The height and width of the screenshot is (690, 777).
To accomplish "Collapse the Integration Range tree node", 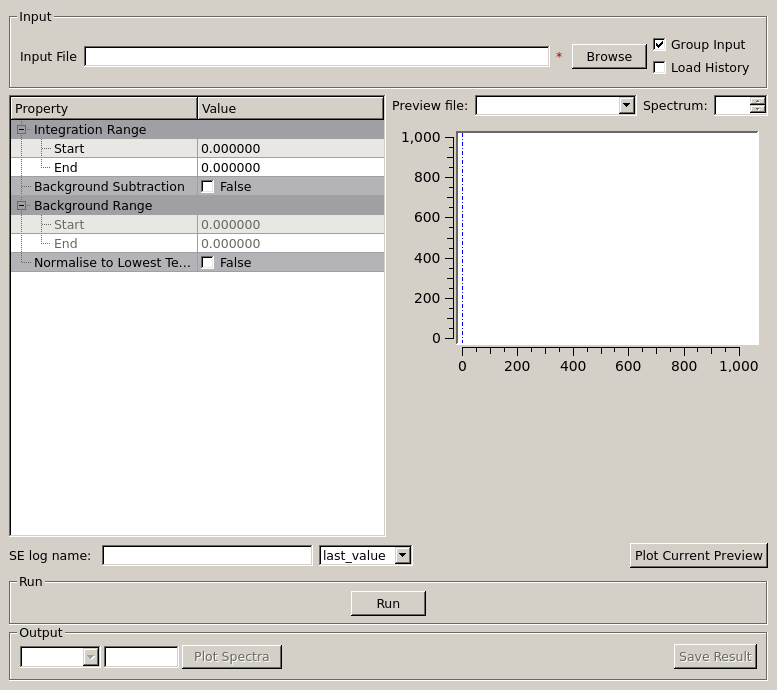I will pos(22,130).
